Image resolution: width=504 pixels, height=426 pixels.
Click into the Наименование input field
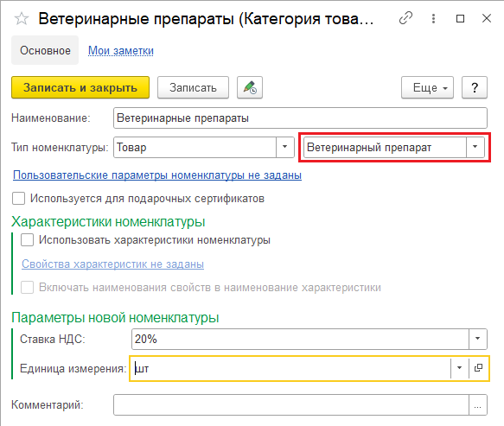(300, 118)
